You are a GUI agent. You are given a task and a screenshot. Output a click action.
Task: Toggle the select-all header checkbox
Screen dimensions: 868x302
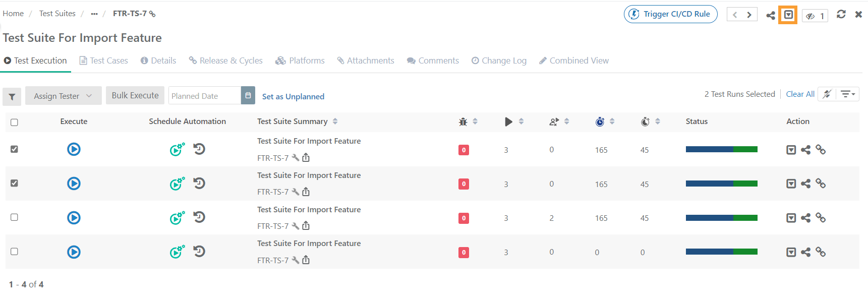(14, 122)
